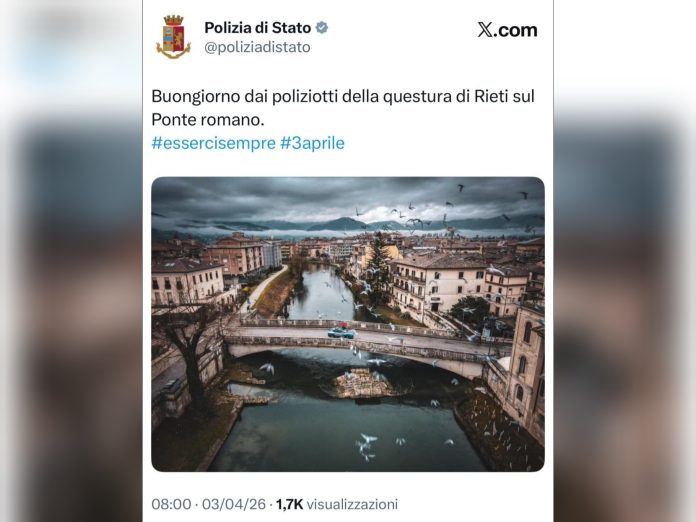Click the blue car on the bridge
The width and height of the screenshot is (696, 522).
click(341, 332)
